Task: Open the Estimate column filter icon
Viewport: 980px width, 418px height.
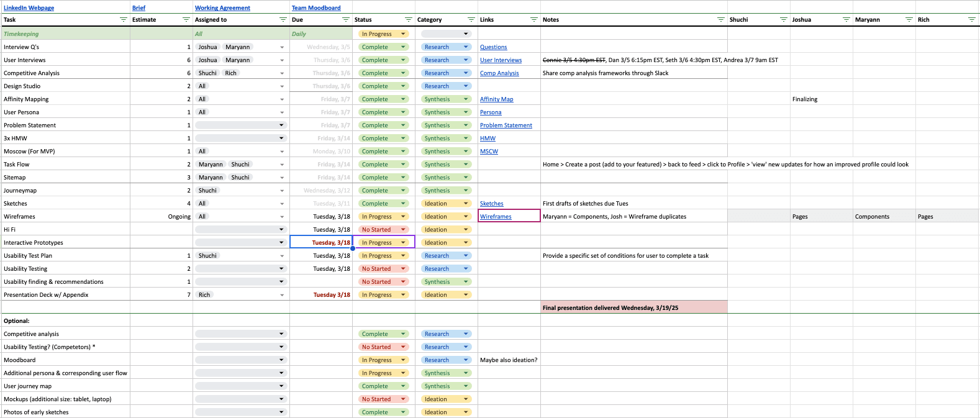Action: [186, 20]
